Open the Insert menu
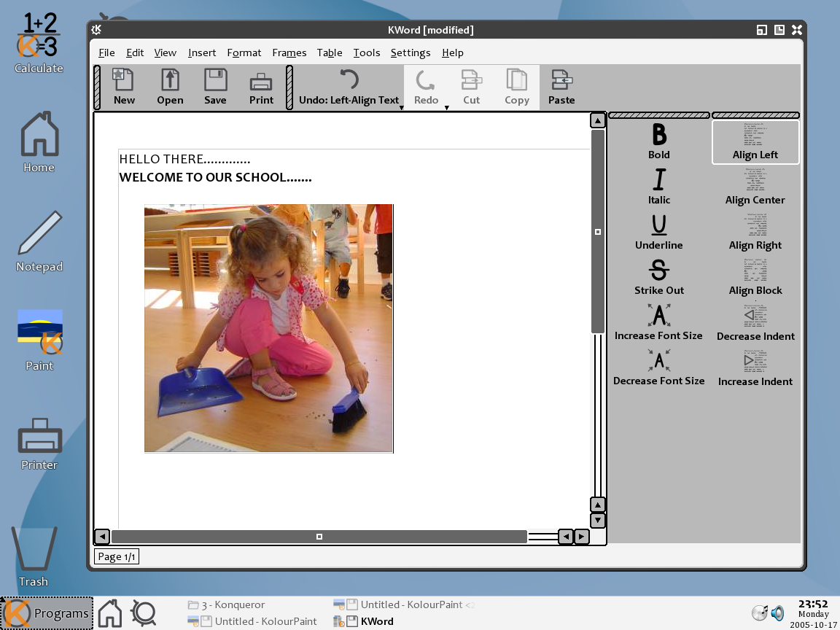The image size is (840, 630). point(202,52)
